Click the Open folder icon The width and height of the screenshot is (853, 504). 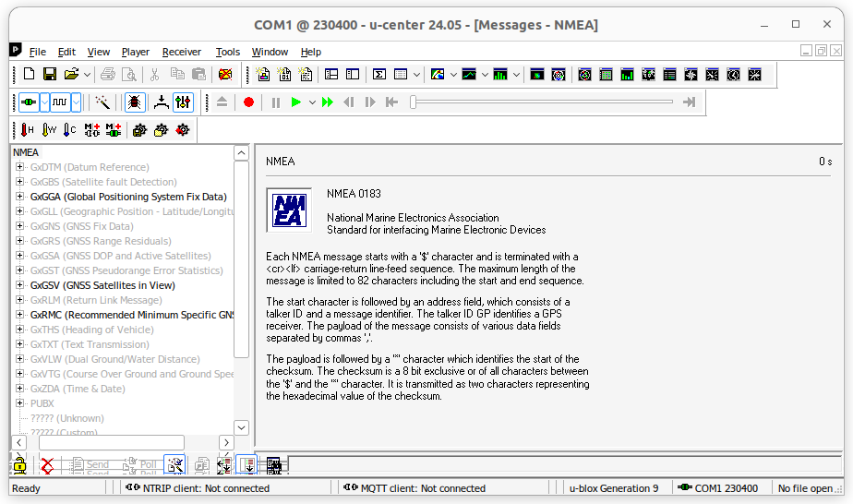click(x=71, y=75)
